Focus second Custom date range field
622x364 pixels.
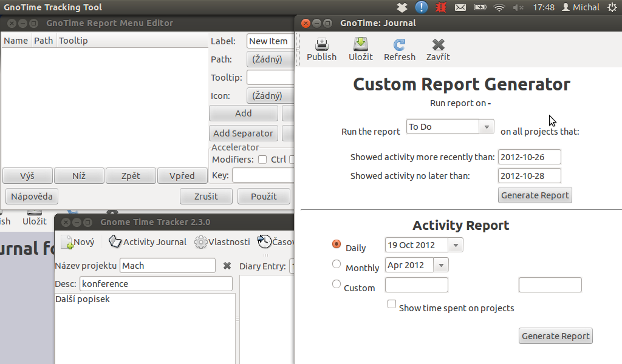(x=550, y=285)
